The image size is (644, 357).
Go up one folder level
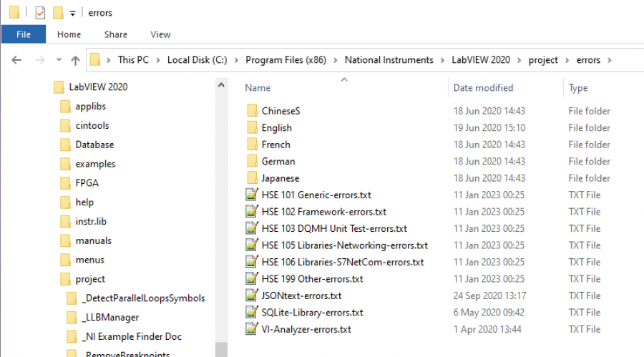(x=75, y=60)
